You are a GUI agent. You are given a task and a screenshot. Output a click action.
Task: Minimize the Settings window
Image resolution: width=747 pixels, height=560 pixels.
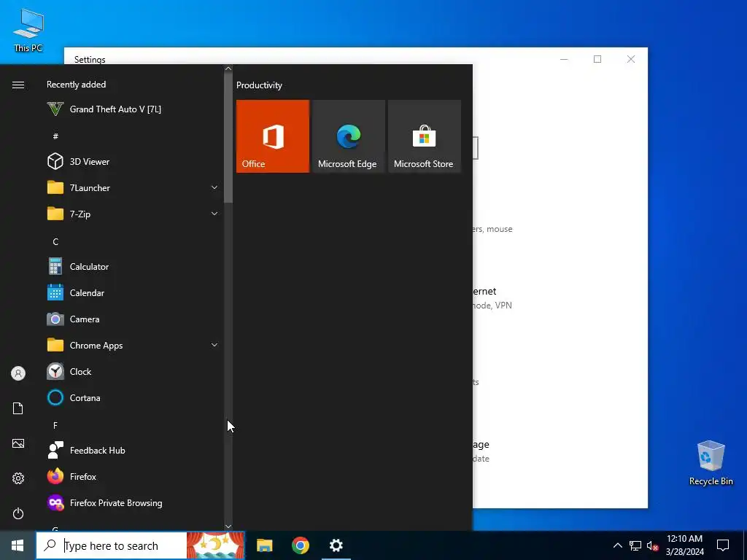coord(564,59)
